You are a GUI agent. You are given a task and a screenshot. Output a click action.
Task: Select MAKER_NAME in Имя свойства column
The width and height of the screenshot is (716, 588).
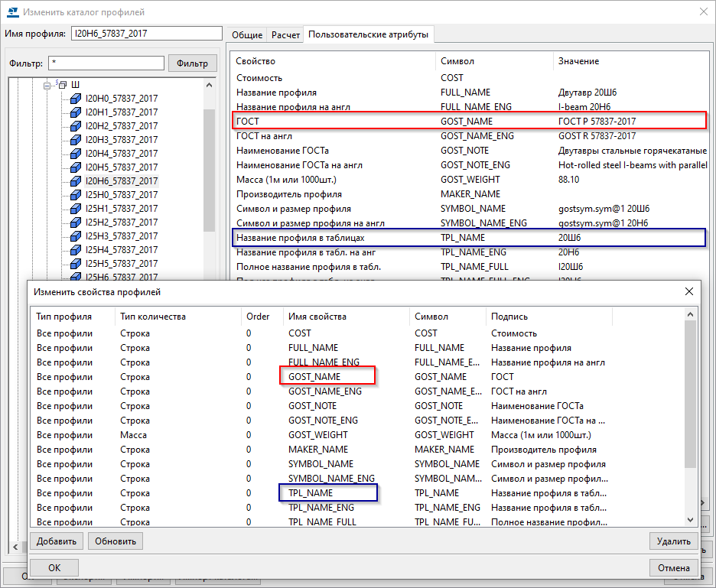317,450
